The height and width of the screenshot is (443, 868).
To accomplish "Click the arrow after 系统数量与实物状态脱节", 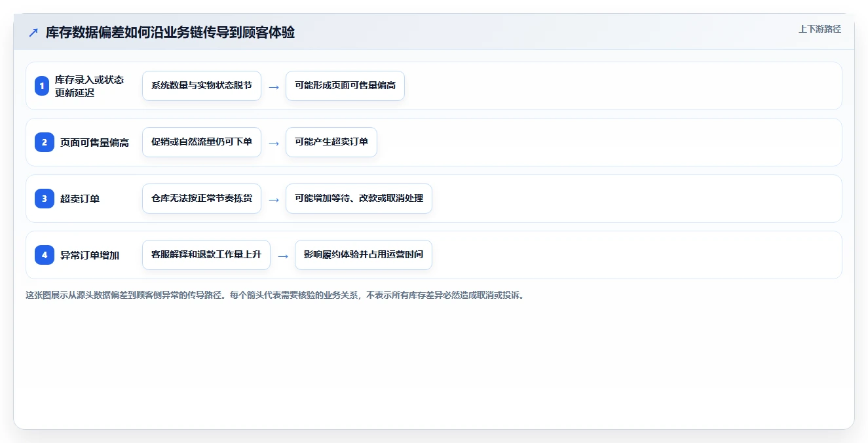I will (274, 87).
